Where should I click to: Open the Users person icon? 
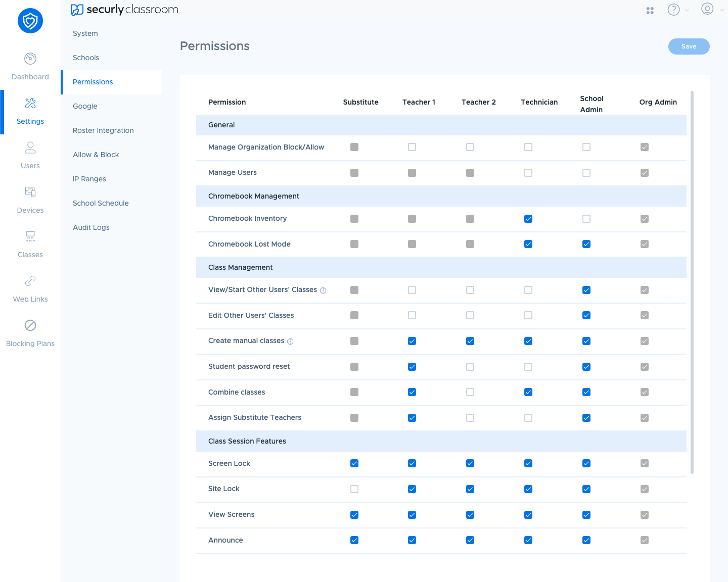30,148
